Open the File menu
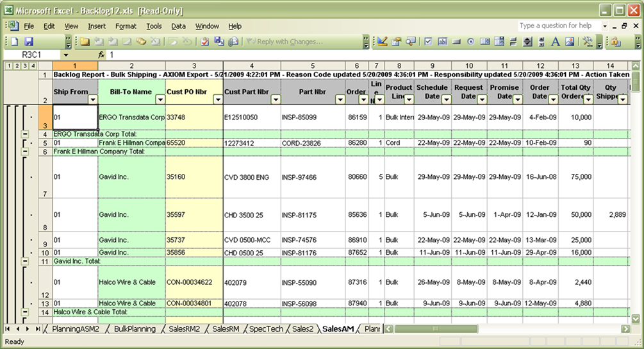Image resolution: width=644 pixels, height=349 pixels. coord(29,26)
